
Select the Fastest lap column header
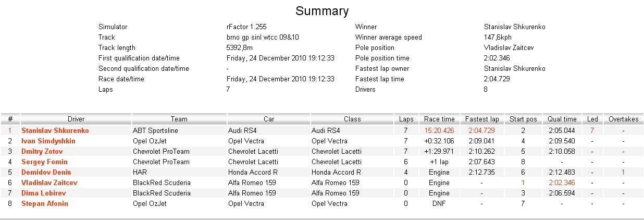pos(482,119)
